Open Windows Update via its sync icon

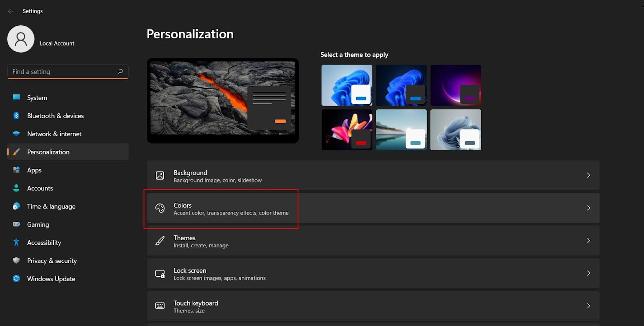[16, 279]
